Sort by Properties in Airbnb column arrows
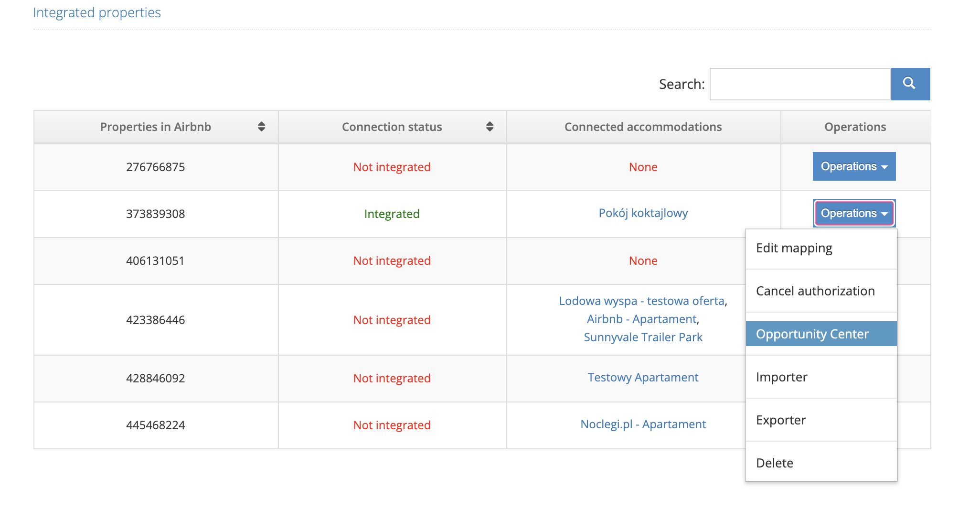Screen dimensions: 980x521 pyautogui.click(x=261, y=127)
